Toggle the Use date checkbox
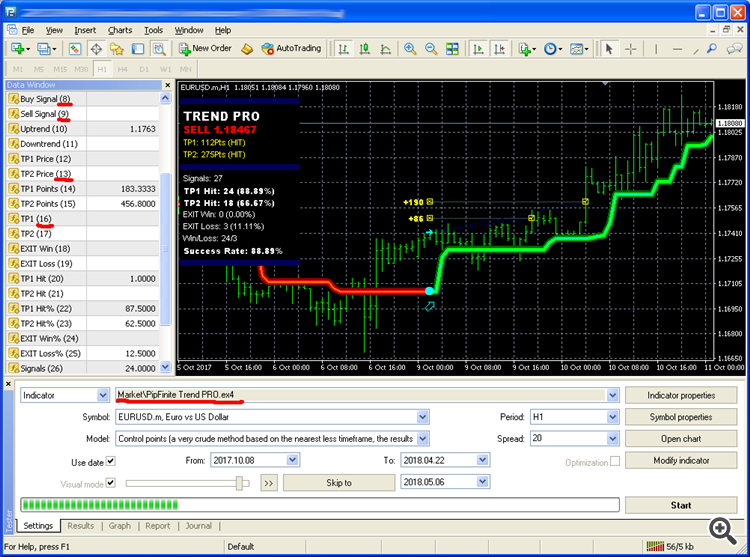 coord(110,461)
